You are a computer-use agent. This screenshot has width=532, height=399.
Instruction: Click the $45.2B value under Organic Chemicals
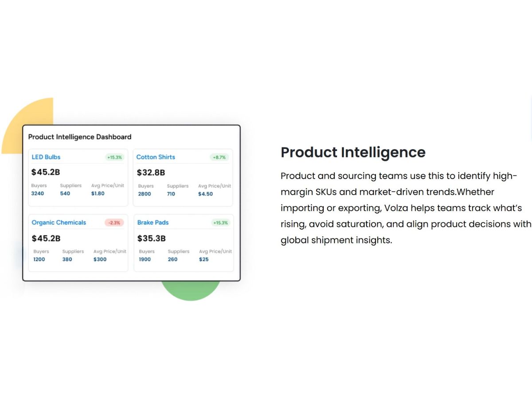(x=46, y=239)
